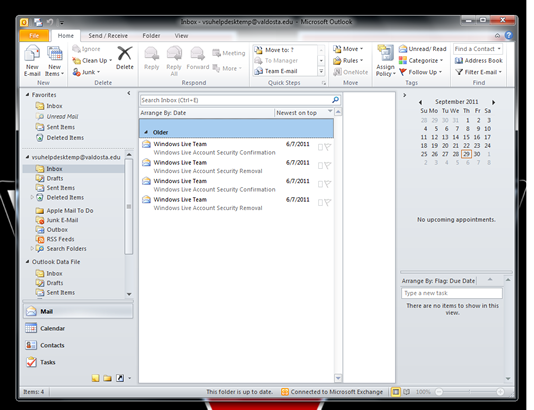Collapse the Favorites group
Screen dimensions: 534x410
pos(28,95)
